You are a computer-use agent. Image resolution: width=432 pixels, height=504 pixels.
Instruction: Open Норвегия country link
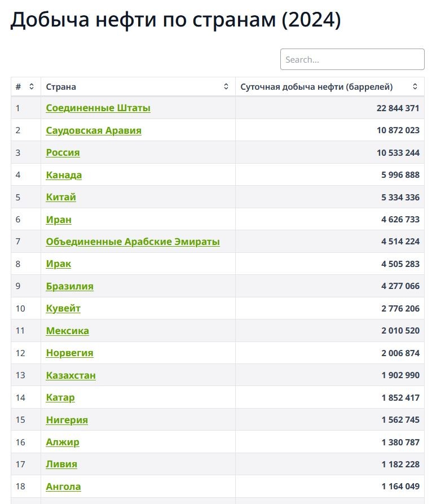click(x=69, y=353)
